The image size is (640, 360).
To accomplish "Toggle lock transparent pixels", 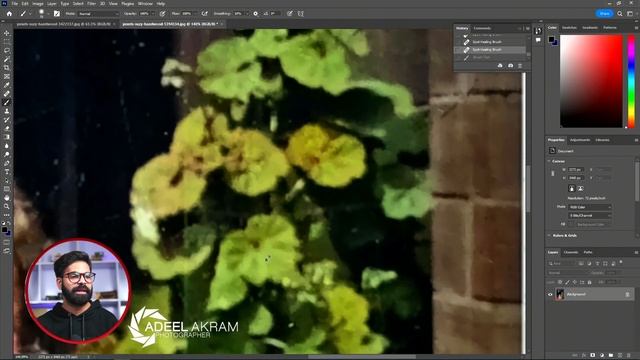I will tap(560, 282).
